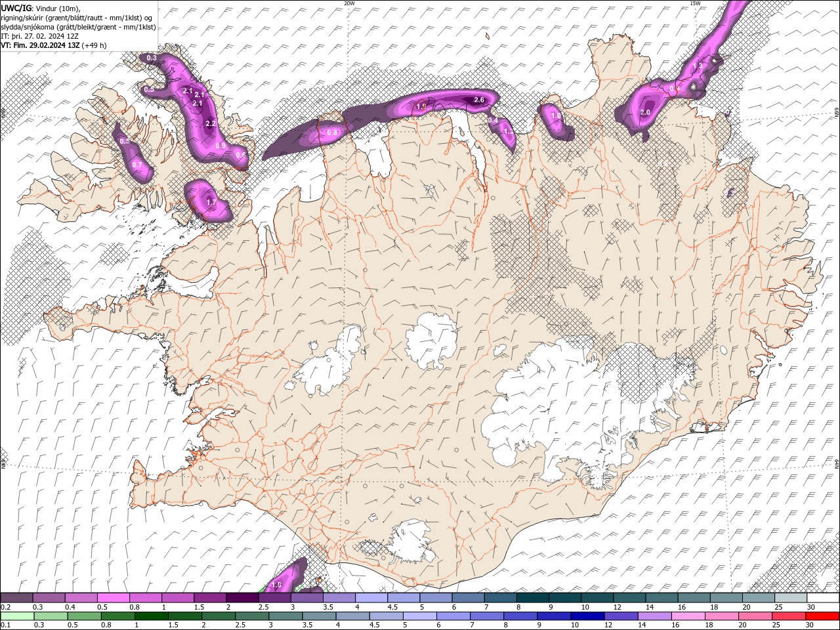Select the 2 dark purple swatch in top row

point(242,597)
